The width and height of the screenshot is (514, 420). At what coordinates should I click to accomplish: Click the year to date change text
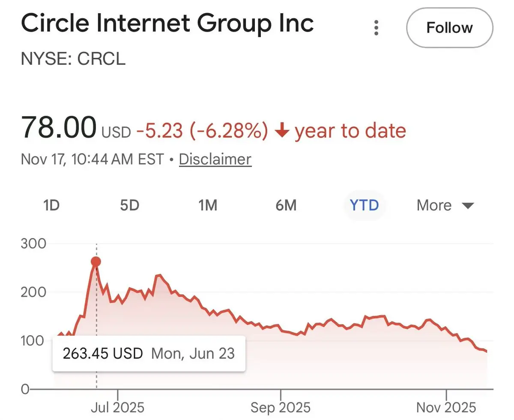coord(350,131)
